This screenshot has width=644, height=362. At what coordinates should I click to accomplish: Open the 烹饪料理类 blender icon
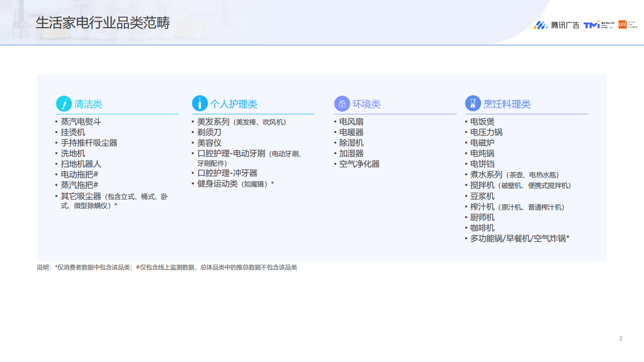[472, 103]
